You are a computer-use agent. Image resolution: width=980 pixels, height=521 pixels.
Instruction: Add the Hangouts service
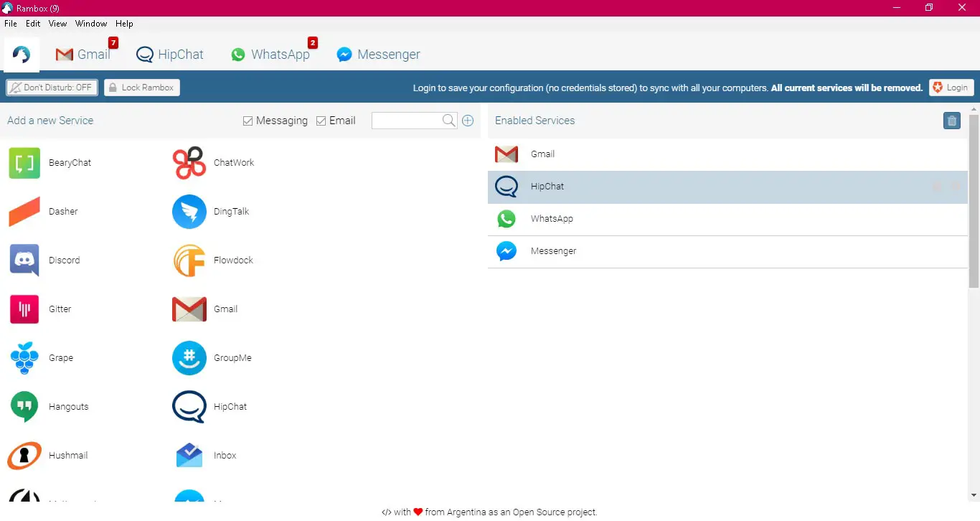[x=24, y=407]
